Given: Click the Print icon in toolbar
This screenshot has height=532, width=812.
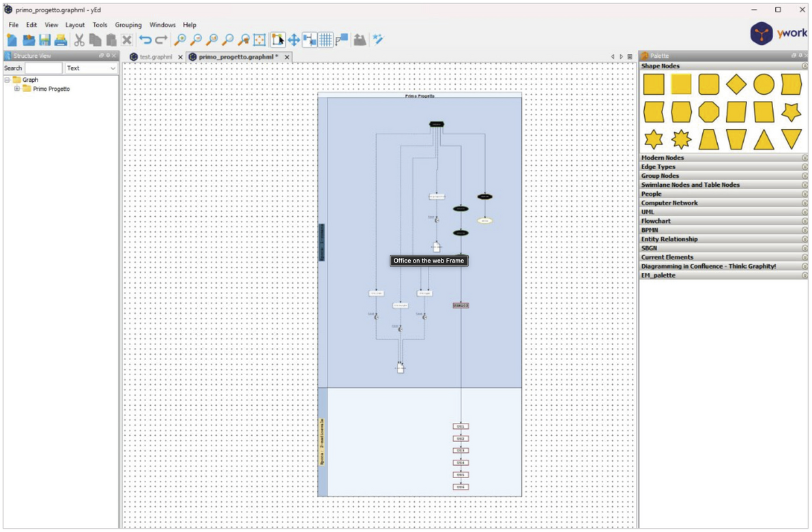Looking at the screenshot, I should coord(61,40).
